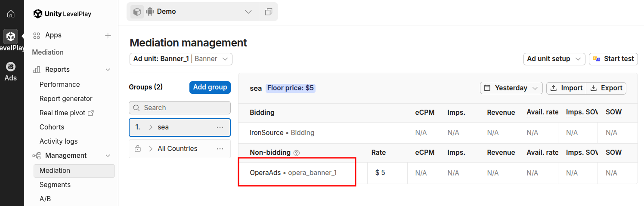Open the Demo app selector dropdown
Screen dimensions: 644x206
(x=192, y=12)
